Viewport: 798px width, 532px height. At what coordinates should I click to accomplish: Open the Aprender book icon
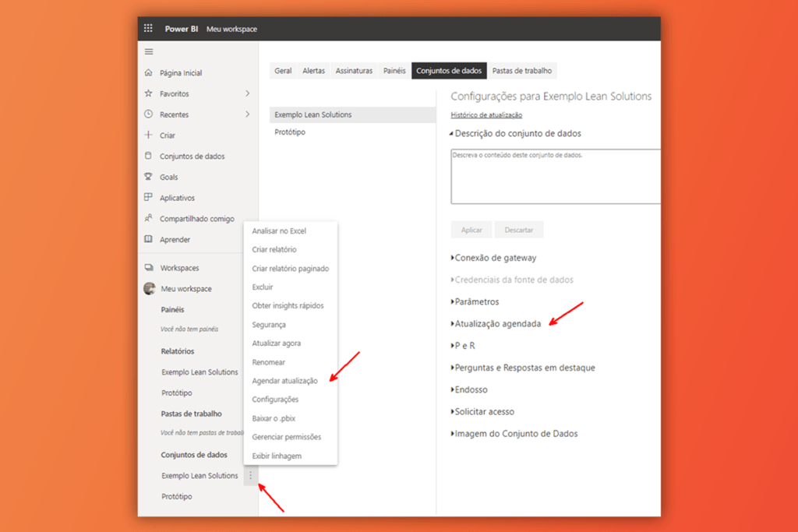coord(149,239)
